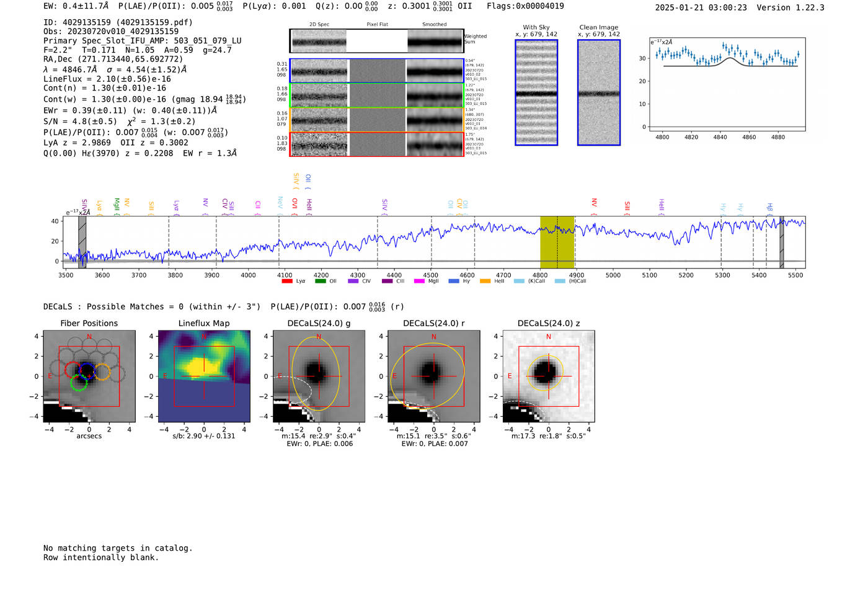Click the green OII legend swatch
Image resolution: width=868 pixels, height=591 pixels.
point(320,282)
